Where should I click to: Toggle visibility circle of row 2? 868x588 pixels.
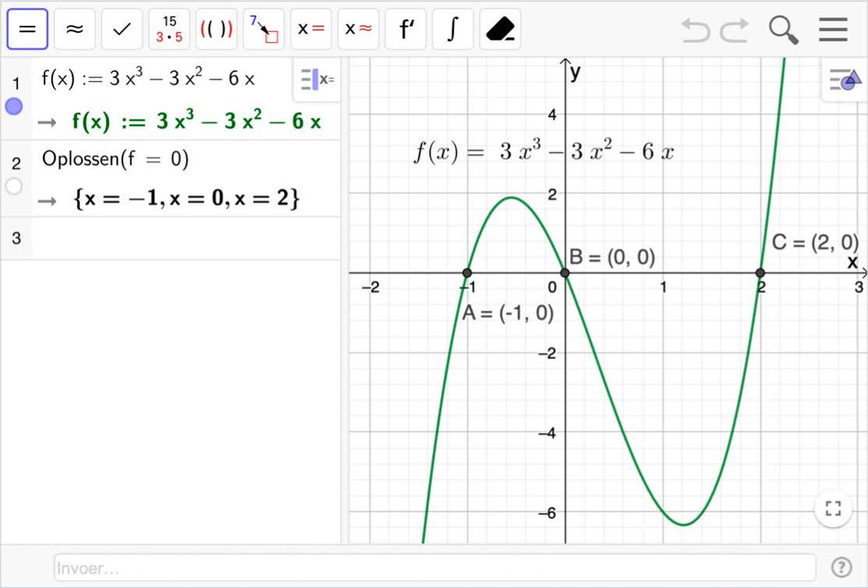(x=14, y=186)
